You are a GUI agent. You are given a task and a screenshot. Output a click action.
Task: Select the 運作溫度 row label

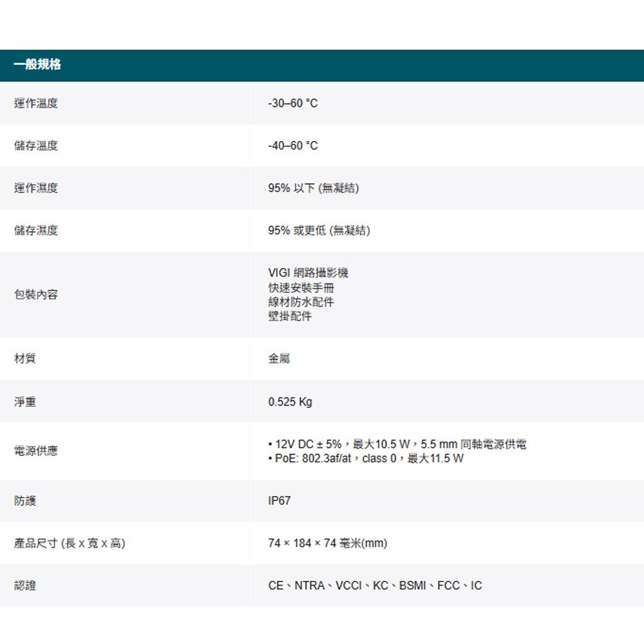[36, 103]
